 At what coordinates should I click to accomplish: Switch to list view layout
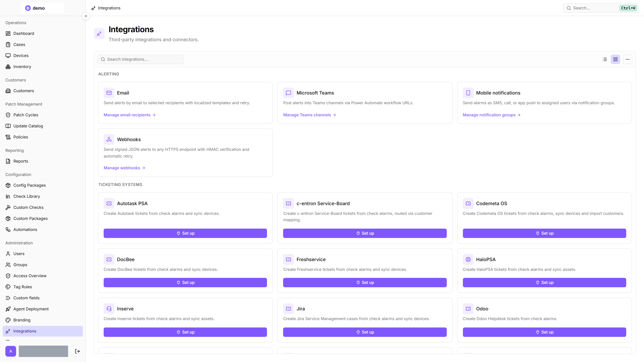point(604,59)
